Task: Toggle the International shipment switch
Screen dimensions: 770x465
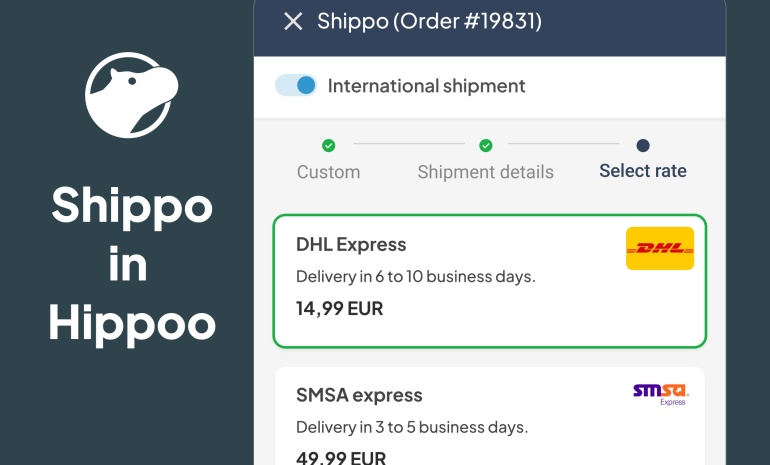Action: coord(296,85)
